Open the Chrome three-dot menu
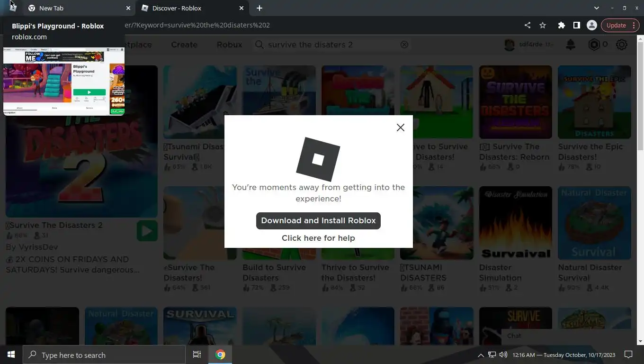This screenshot has width=644, height=364. (634, 25)
